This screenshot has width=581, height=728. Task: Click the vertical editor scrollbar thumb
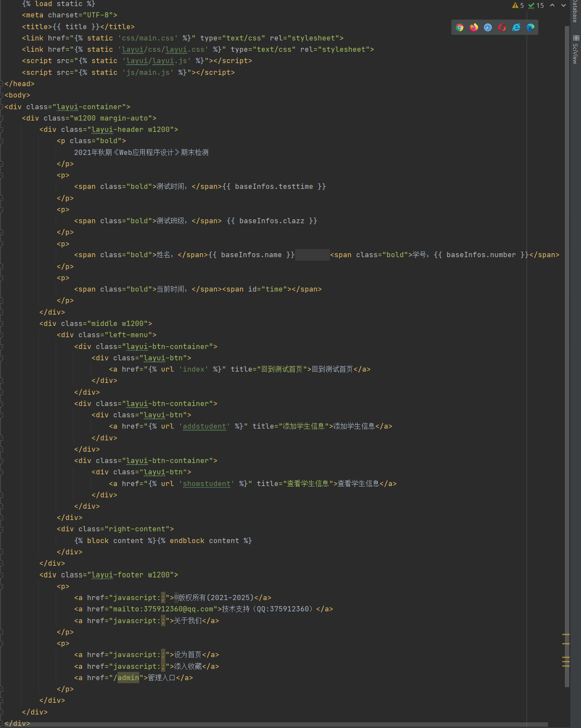567,357
